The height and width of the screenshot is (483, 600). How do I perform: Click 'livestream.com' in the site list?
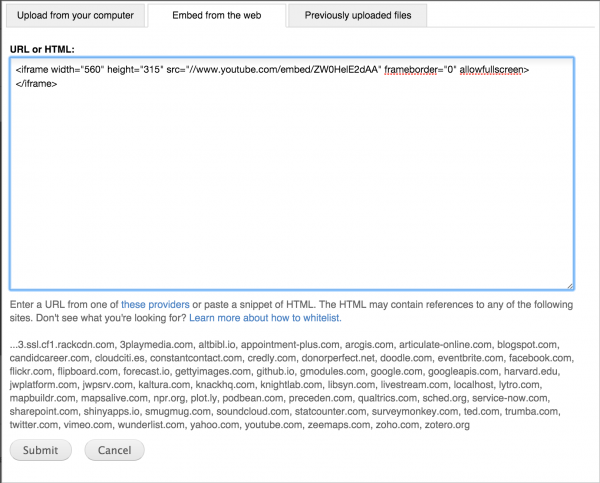(x=414, y=385)
